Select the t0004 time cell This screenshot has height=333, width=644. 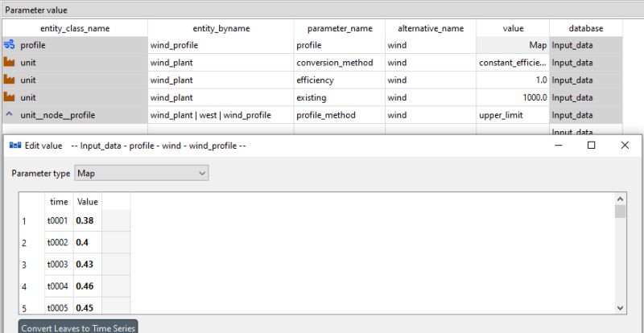point(59,286)
